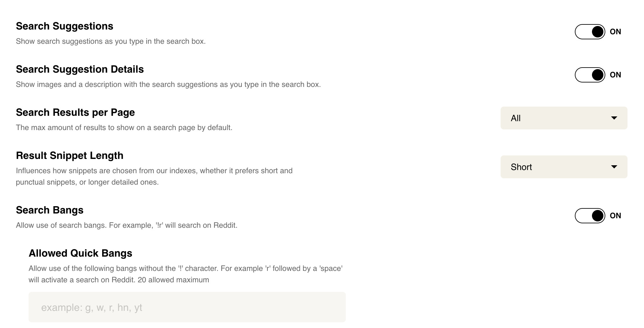Click the ON label beside Search Suggestions toggle
644x328 pixels.
tap(615, 32)
